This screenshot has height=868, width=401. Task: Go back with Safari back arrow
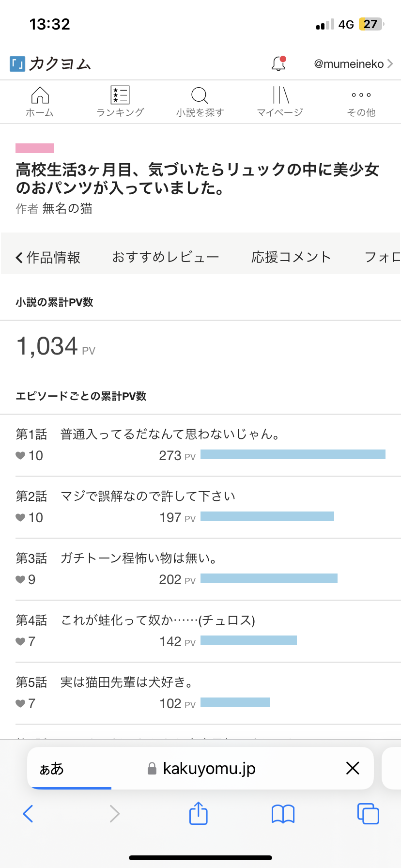[x=28, y=814]
